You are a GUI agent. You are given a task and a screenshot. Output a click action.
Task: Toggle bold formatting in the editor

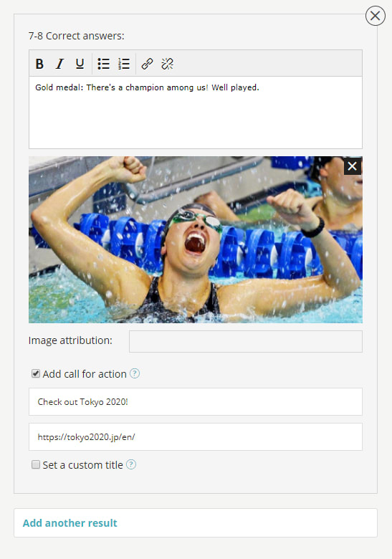click(x=39, y=64)
